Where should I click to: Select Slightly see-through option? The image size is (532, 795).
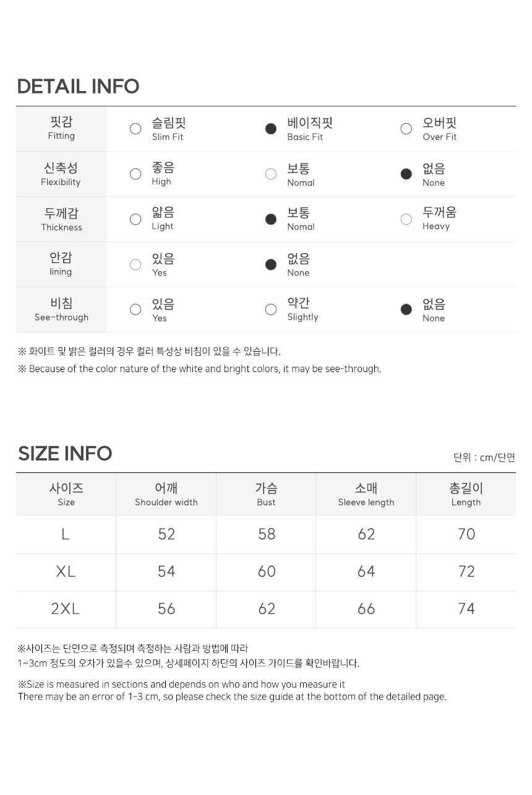(x=271, y=310)
